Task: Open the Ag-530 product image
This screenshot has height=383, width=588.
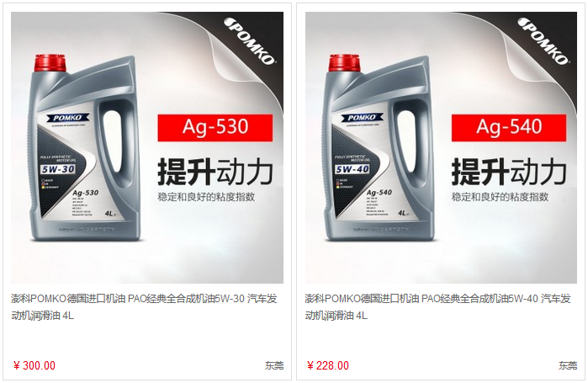Action: pos(147,147)
